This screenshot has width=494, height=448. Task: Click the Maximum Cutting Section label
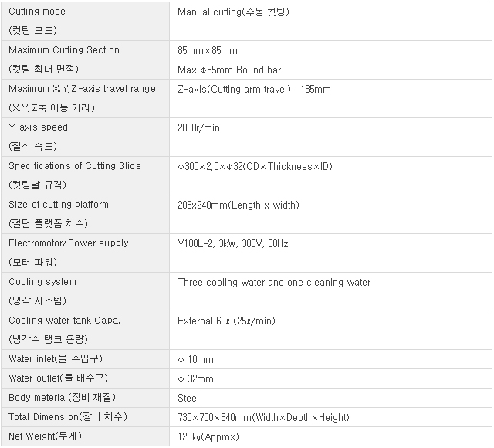[x=64, y=50]
